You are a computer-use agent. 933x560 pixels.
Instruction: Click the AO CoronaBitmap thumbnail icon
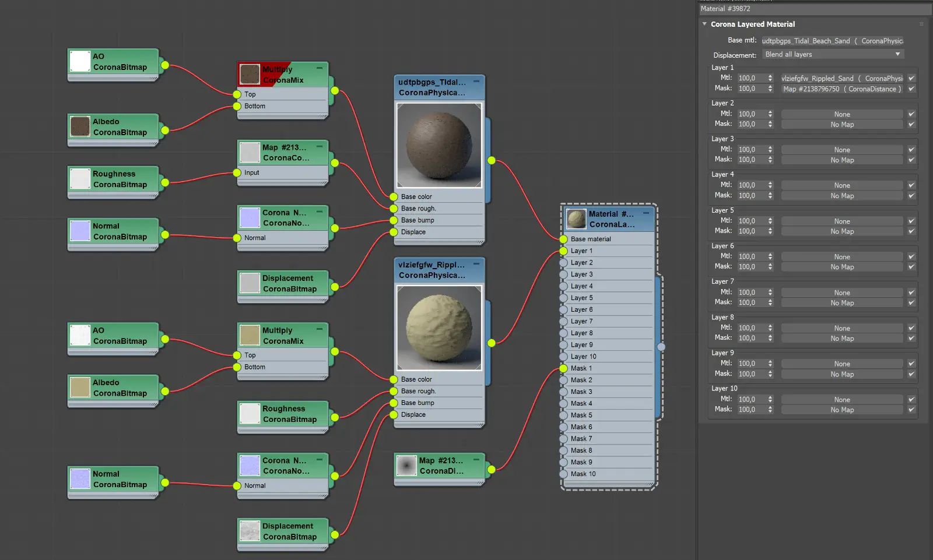[x=79, y=61]
